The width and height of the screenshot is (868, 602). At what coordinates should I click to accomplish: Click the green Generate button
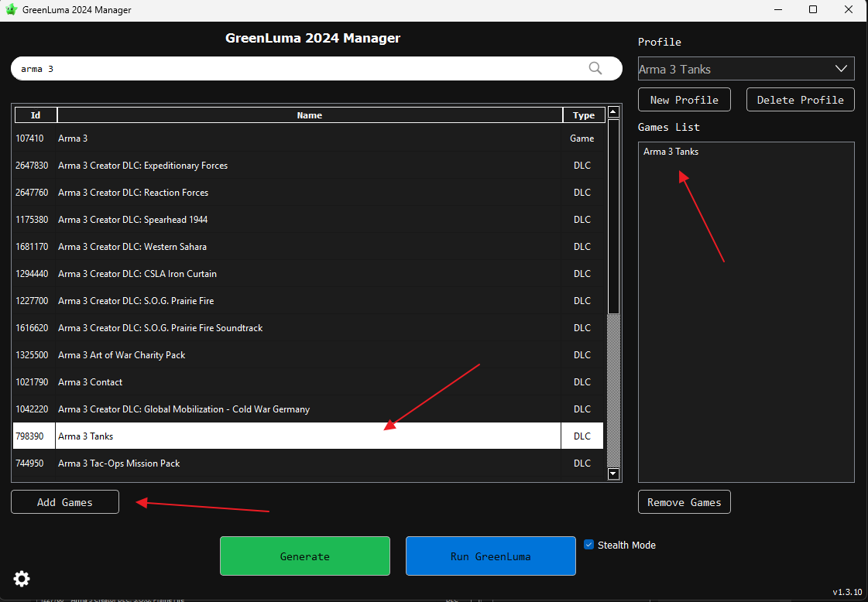click(x=304, y=556)
